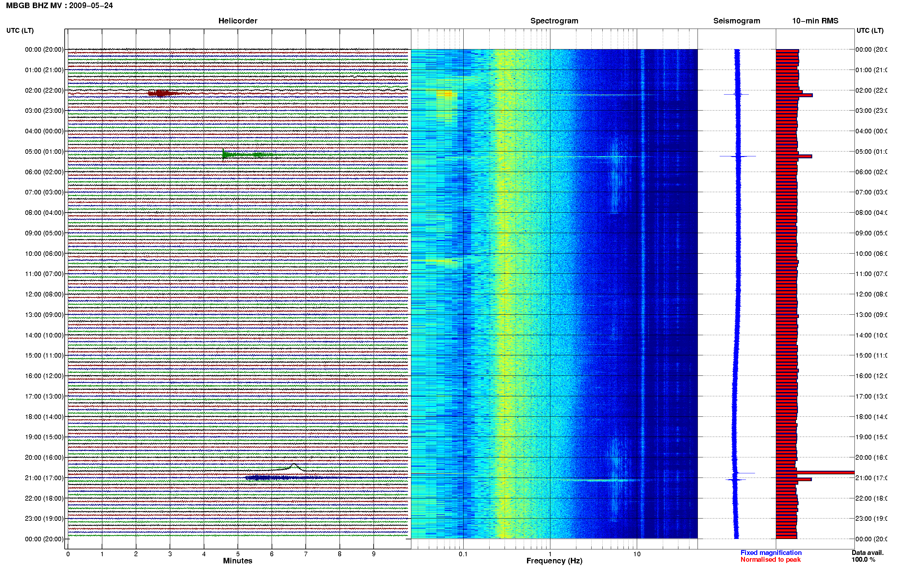Viewport: 924px width, 578px height.
Task: Click the '16:00 (12:00)' left time label
Action: 44,376
